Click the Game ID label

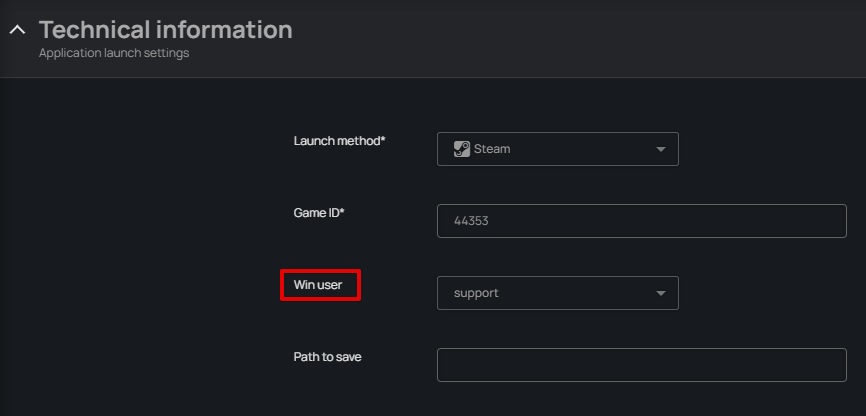[316, 213]
